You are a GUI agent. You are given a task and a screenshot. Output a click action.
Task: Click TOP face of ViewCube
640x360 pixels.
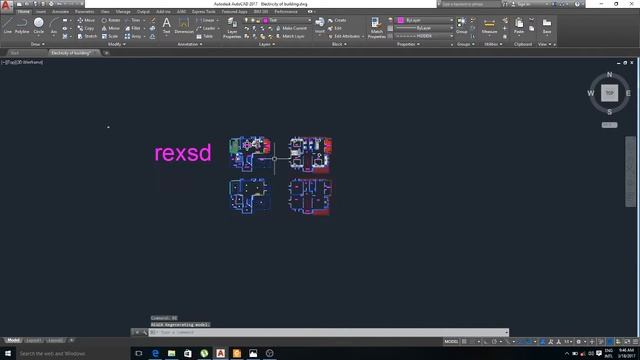pos(609,93)
